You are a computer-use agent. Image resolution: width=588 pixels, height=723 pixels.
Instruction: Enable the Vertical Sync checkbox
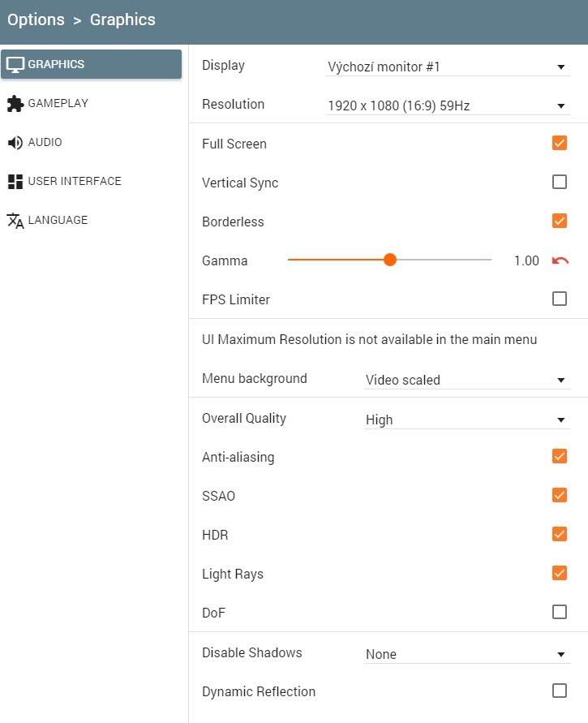(560, 182)
